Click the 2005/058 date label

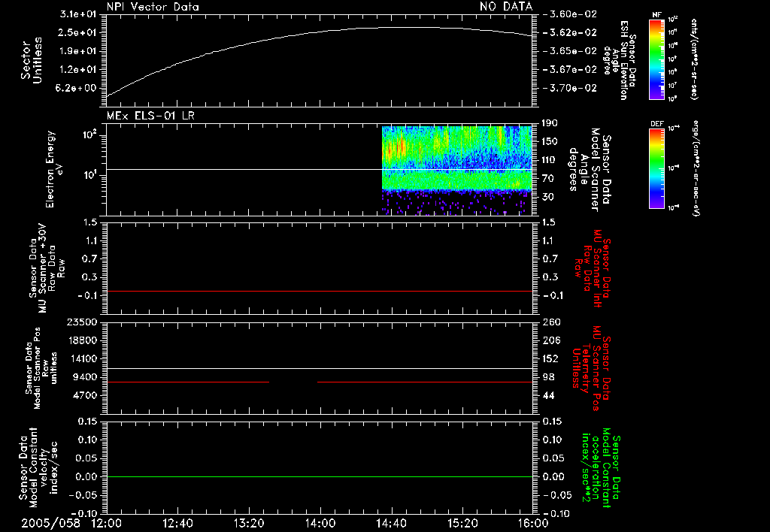coord(50,523)
